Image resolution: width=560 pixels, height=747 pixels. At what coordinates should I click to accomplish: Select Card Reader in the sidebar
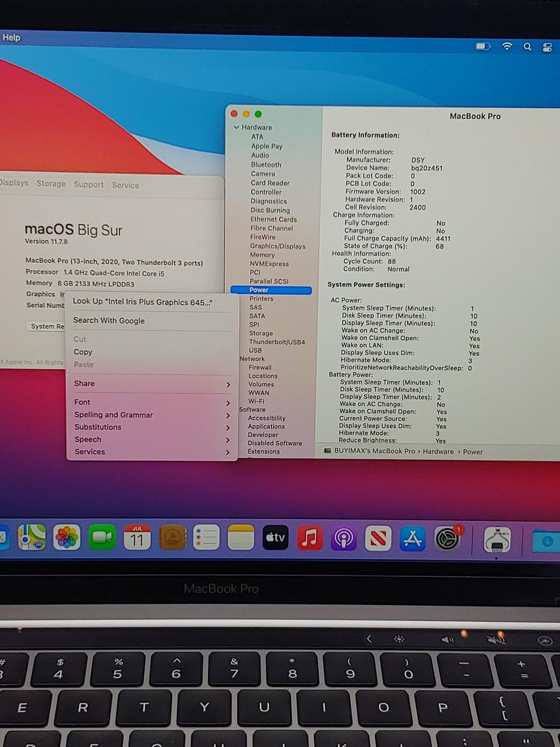(x=270, y=183)
